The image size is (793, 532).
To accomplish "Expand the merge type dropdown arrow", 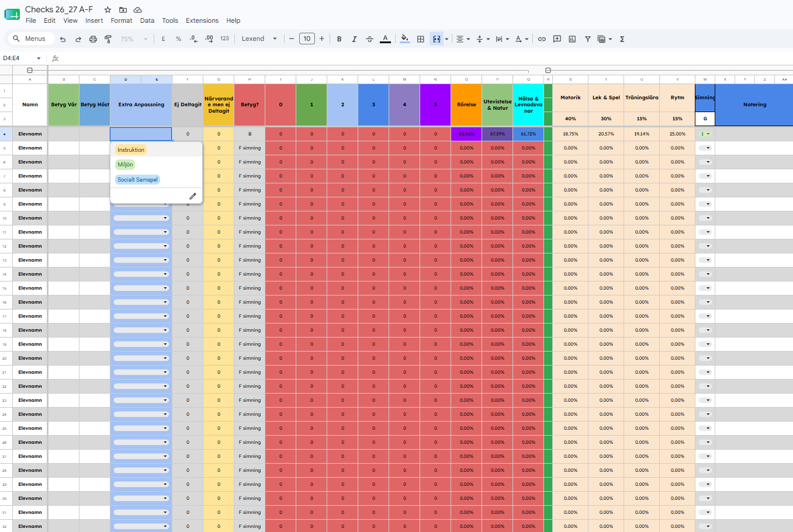I will tap(447, 39).
